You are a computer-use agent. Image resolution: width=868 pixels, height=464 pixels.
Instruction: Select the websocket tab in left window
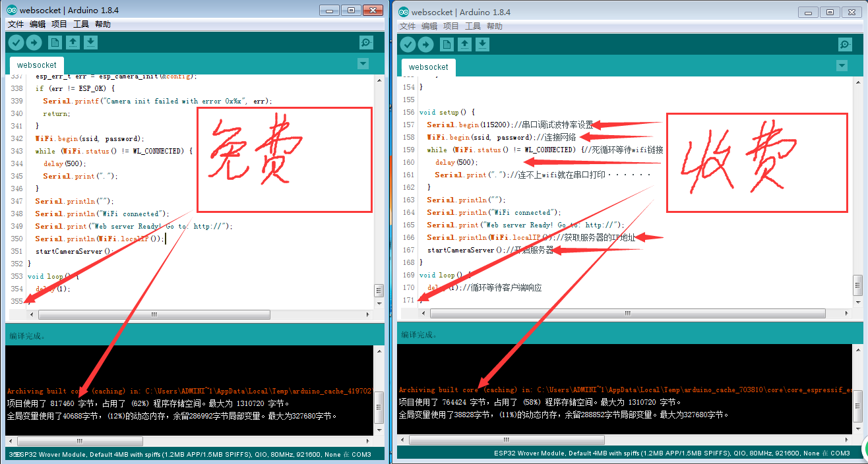tap(36, 65)
